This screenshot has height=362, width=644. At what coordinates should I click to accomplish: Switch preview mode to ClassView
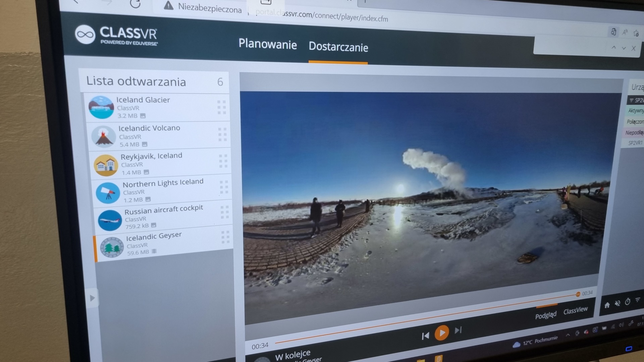pos(575,310)
